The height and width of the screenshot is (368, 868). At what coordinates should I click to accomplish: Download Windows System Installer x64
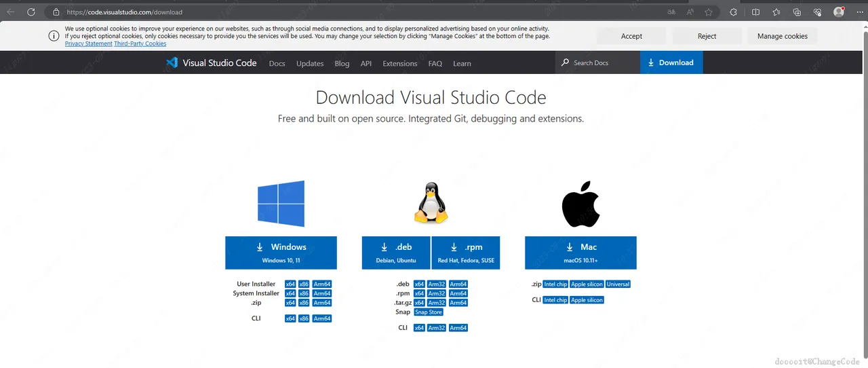290,293
